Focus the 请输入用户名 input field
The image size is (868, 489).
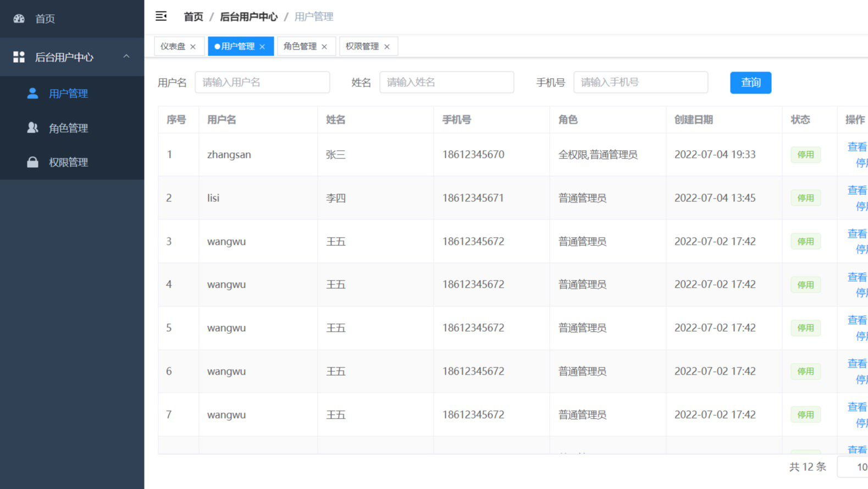pyautogui.click(x=262, y=83)
